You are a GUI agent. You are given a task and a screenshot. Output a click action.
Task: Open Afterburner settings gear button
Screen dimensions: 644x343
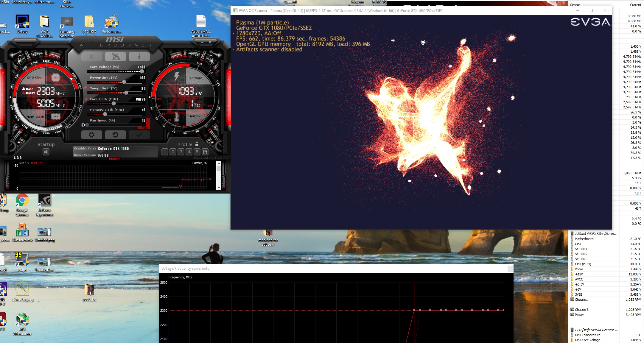pos(91,135)
